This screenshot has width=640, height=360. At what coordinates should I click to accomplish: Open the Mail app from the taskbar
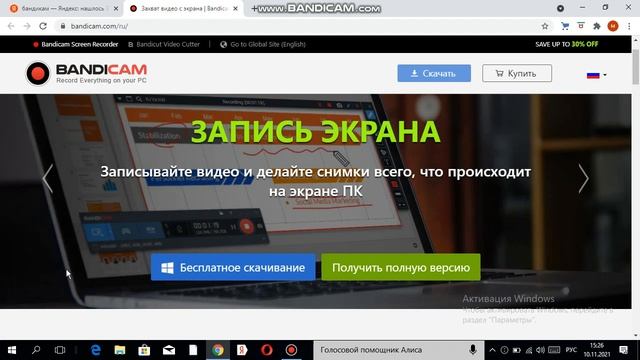click(169, 350)
